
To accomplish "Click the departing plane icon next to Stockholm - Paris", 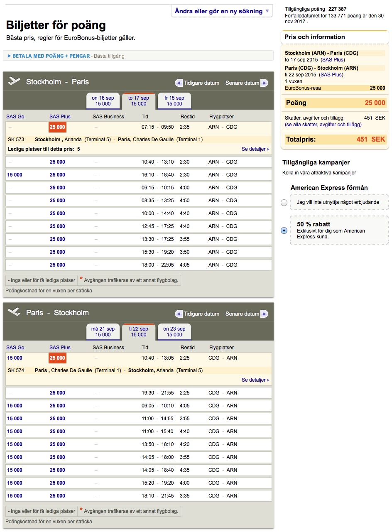I will coord(14,81).
